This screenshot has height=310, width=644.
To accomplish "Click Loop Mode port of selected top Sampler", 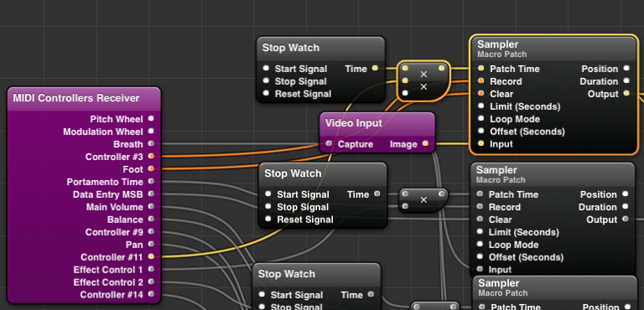I will tap(481, 119).
